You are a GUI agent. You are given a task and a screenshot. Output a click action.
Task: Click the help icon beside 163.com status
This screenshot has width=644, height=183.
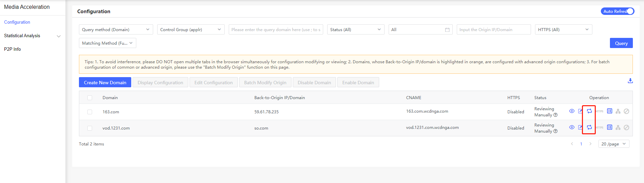[x=555, y=115]
